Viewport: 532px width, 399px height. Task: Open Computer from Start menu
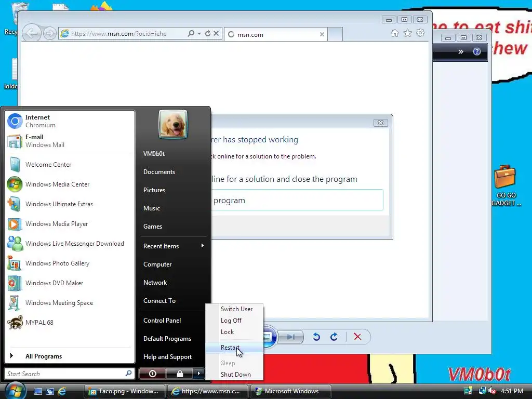point(157,264)
